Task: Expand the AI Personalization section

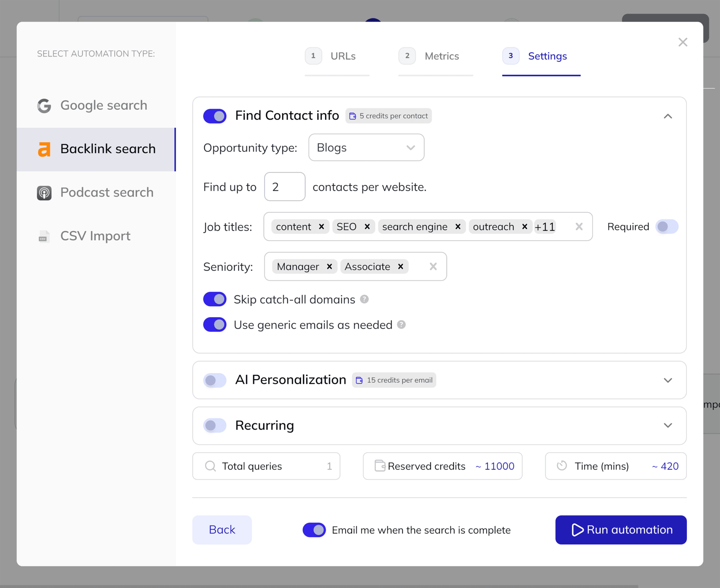Action: point(669,379)
